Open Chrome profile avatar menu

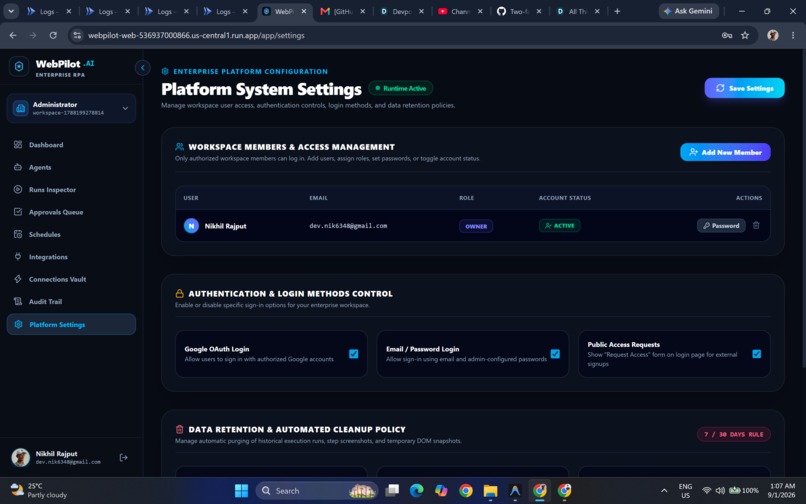click(773, 35)
